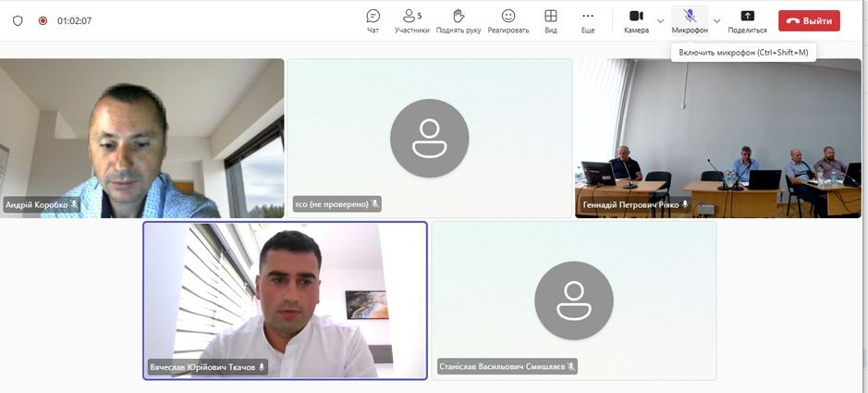868x393 pixels.
Task: Open the Вид view layout options
Action: pos(551,20)
